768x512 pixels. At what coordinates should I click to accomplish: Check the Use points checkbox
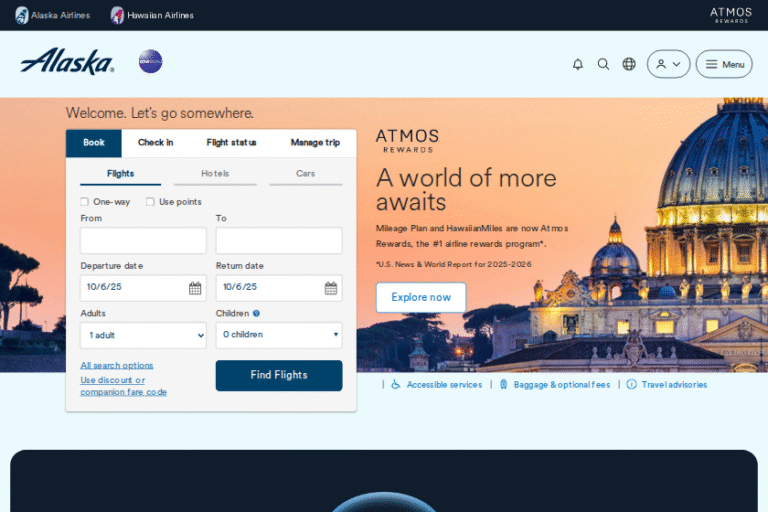[150, 202]
